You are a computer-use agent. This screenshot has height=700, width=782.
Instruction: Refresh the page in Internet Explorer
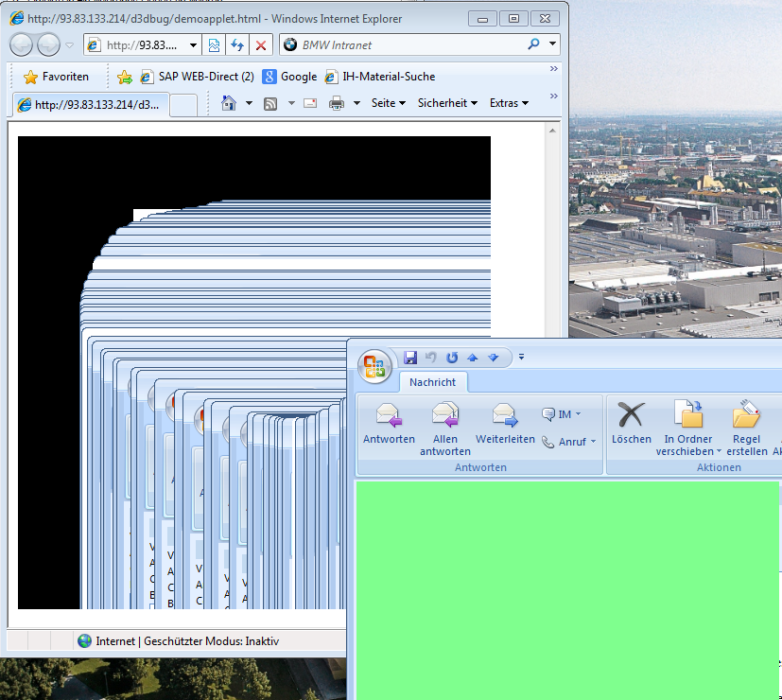[237, 44]
